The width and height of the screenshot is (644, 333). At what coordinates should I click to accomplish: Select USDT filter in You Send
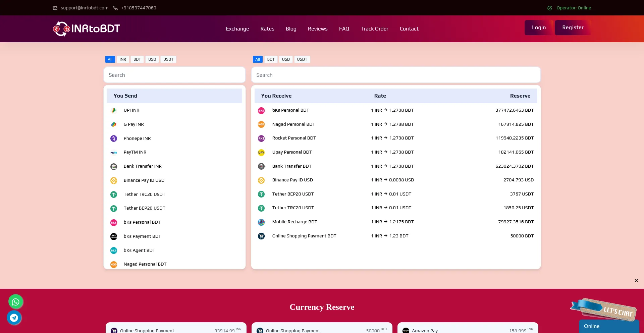pyautogui.click(x=168, y=59)
